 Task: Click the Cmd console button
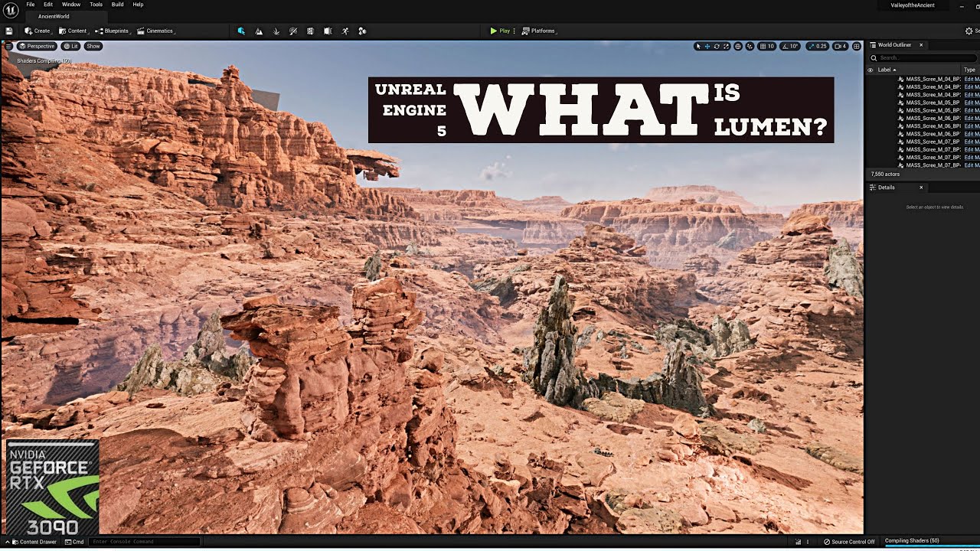tap(75, 542)
